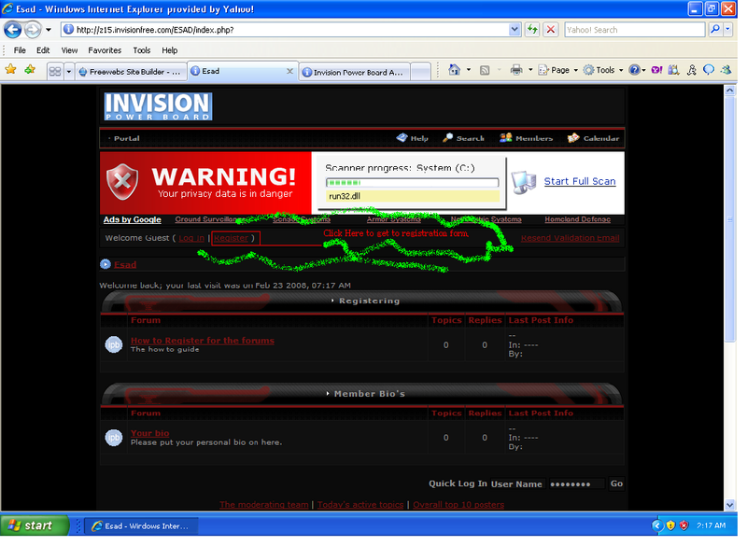Expand the address bar history dropdown
The width and height of the screenshot is (747, 560).
(x=514, y=30)
